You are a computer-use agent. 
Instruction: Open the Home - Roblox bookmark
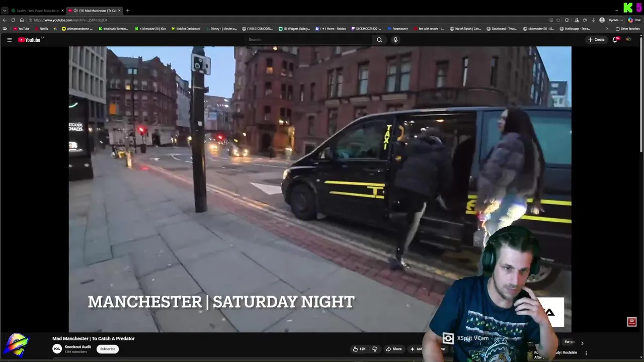(331, 29)
